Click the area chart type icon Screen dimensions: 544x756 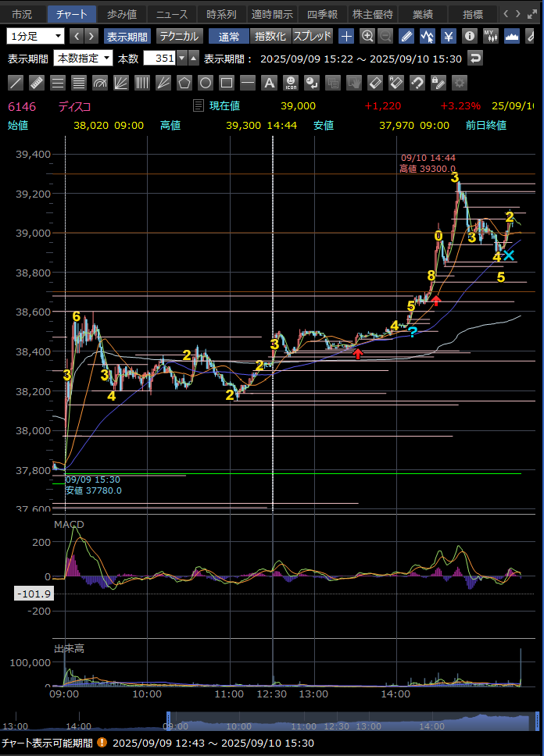(512, 36)
